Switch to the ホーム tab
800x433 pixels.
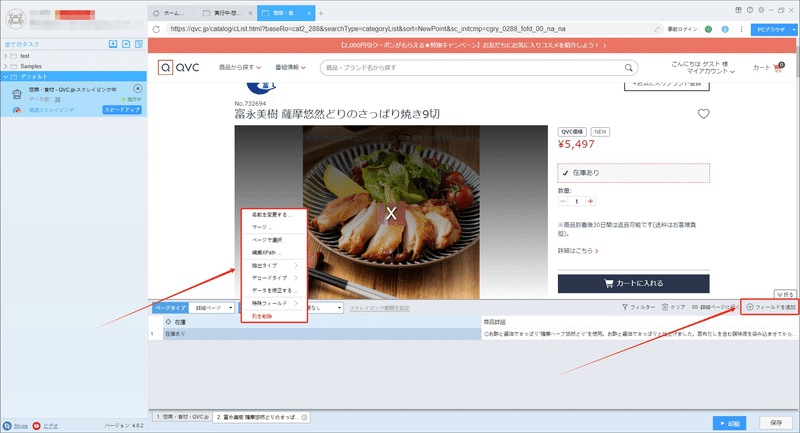pyautogui.click(x=172, y=13)
